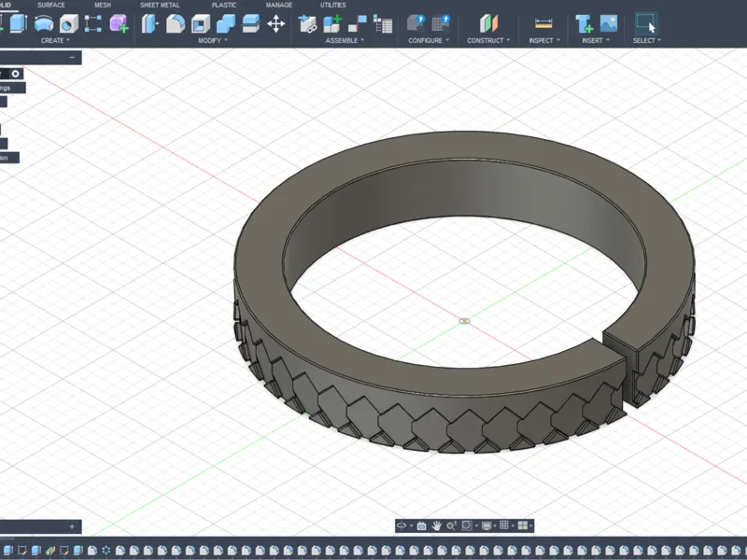The height and width of the screenshot is (560, 747).
Task: Open the CONSTRUCT dropdown menu
Action: click(x=488, y=40)
